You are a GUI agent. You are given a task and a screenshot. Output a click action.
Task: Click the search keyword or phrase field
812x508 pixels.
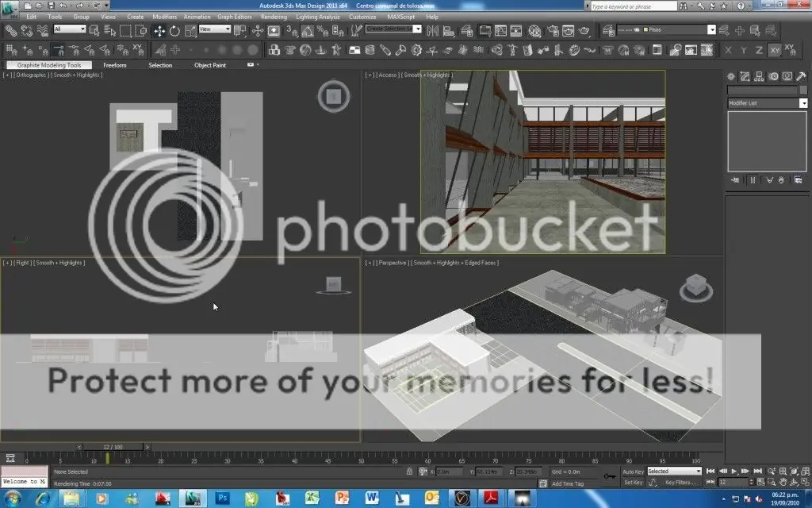point(633,6)
